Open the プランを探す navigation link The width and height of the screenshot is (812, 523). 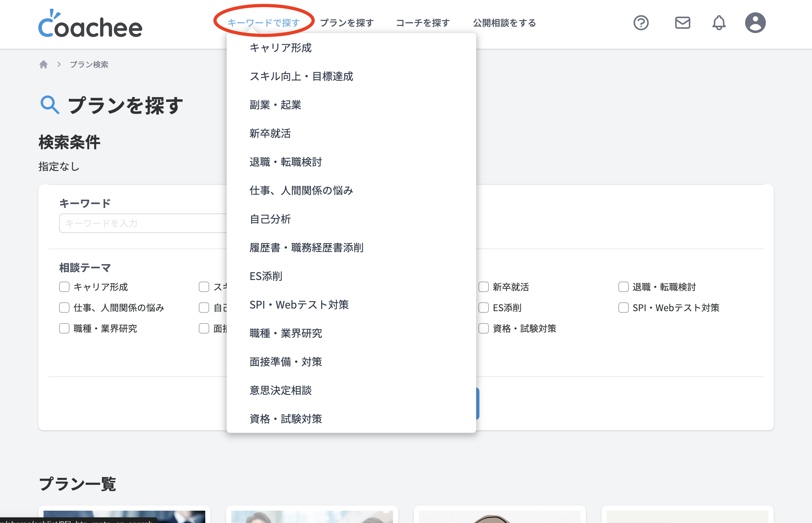(347, 23)
